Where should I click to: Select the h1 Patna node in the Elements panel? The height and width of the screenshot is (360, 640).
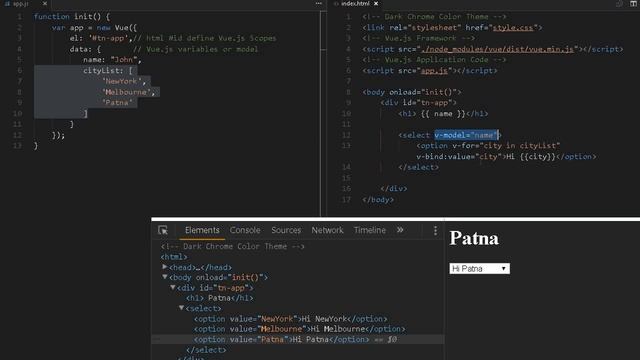(x=220, y=298)
